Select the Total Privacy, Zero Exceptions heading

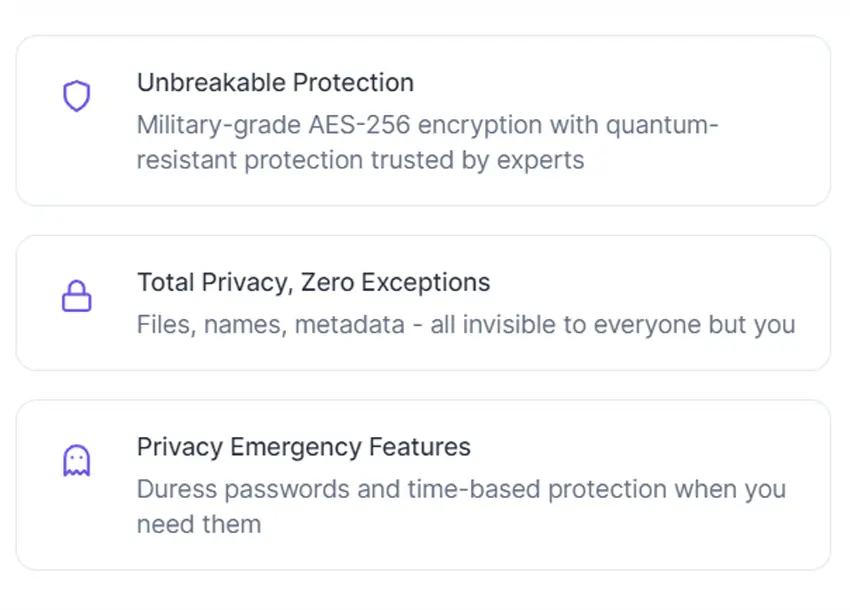(x=313, y=282)
